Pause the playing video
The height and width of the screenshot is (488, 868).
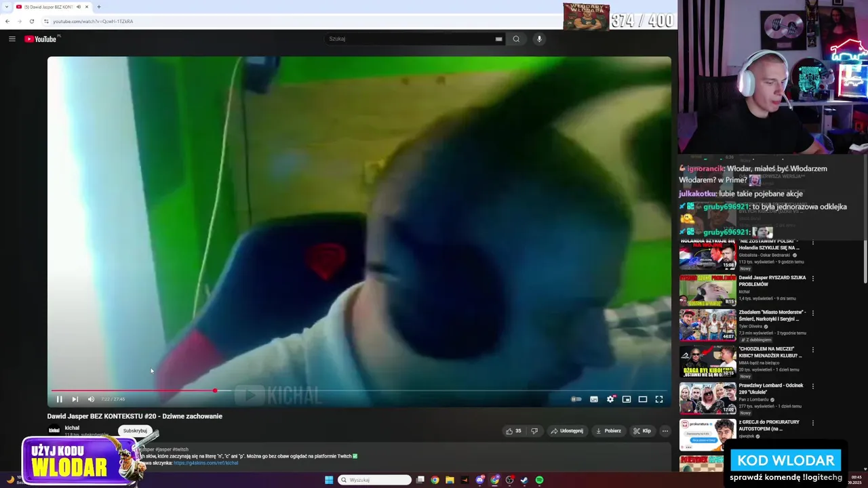[x=59, y=399]
